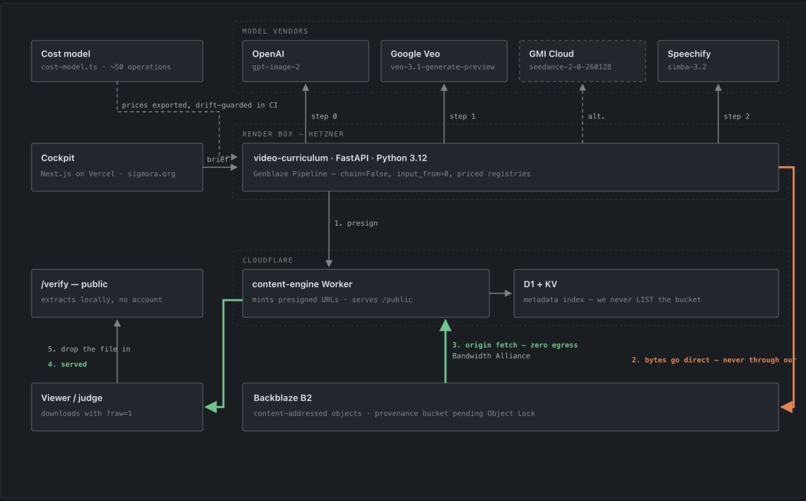Click '5. drop the file in' label

point(89,349)
